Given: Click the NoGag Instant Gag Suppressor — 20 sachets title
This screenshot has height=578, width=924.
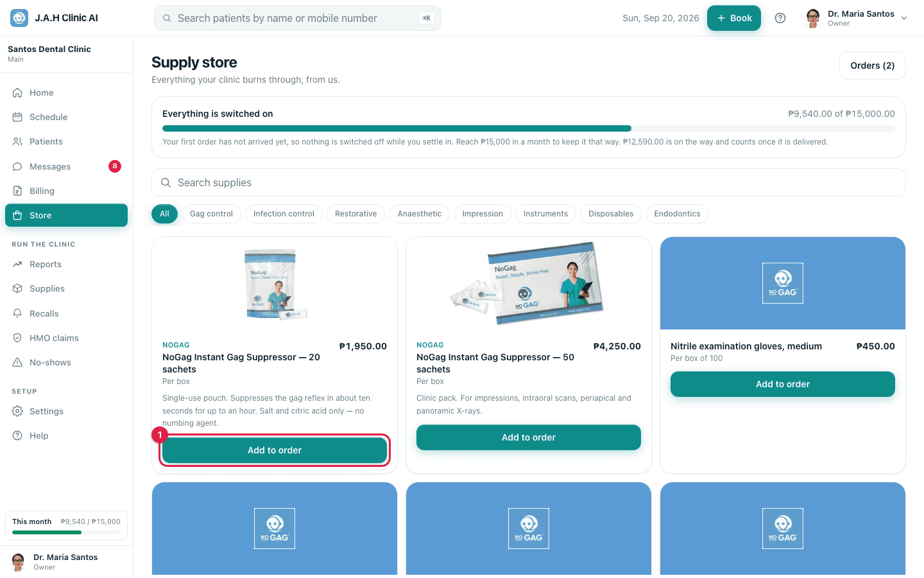Looking at the screenshot, I should [x=241, y=363].
